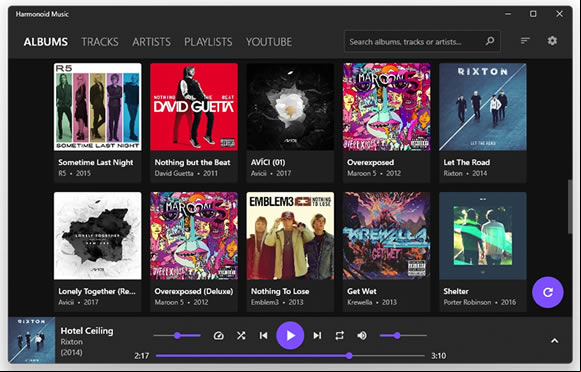Open settings via the gear icon
This screenshot has width=581, height=372.
pyautogui.click(x=552, y=41)
